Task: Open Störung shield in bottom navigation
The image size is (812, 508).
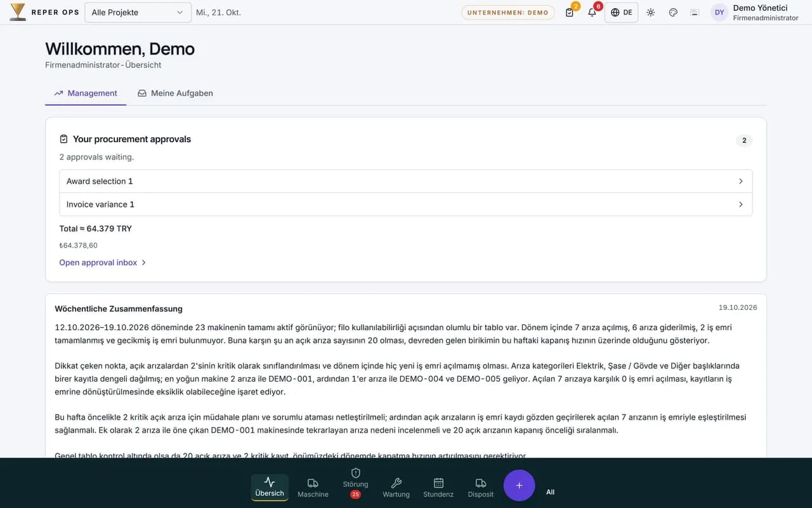Action: coord(355,483)
